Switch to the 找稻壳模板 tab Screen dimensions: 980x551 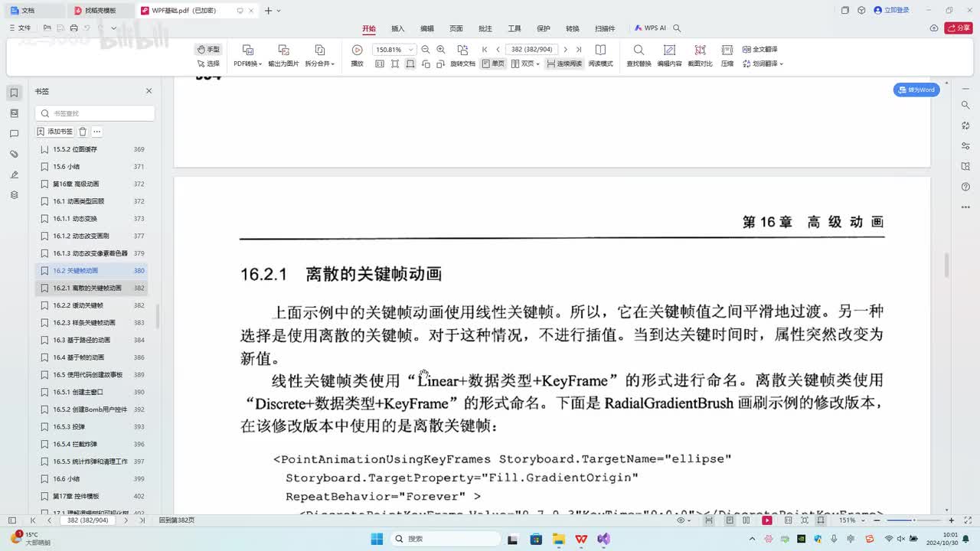point(100,11)
